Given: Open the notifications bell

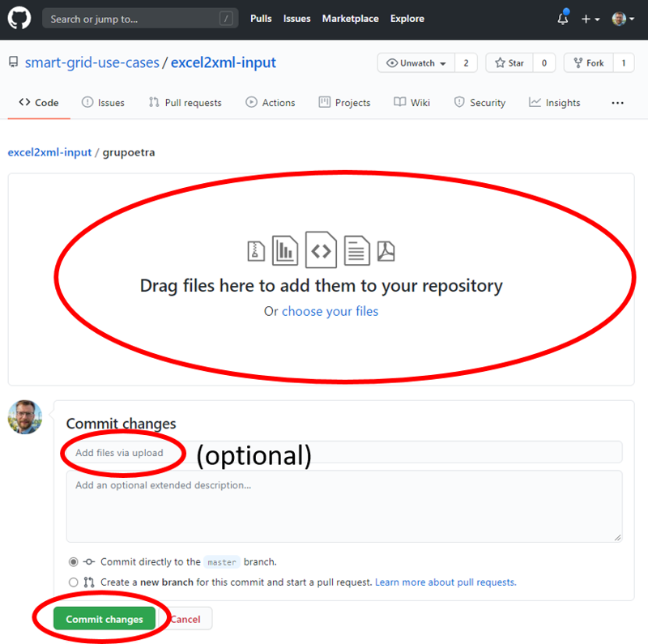Looking at the screenshot, I should pos(562,19).
